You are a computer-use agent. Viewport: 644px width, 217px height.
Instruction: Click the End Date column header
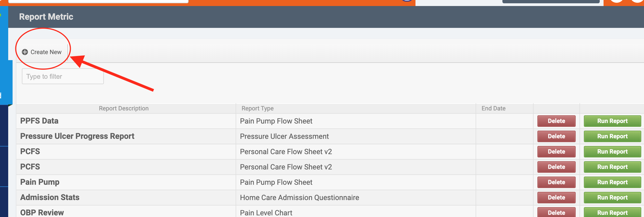click(x=493, y=108)
